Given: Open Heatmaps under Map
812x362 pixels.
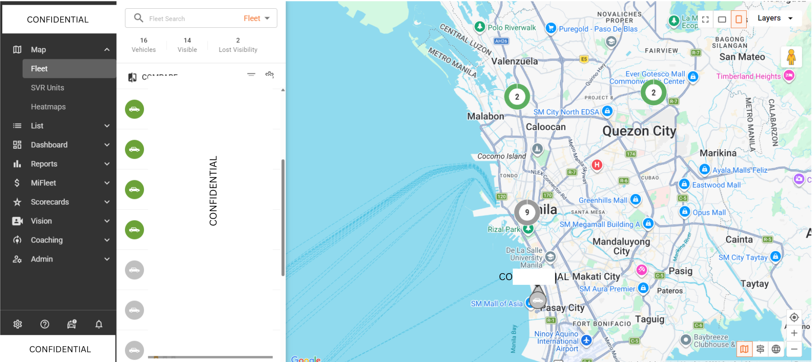Looking at the screenshot, I should 48,107.
